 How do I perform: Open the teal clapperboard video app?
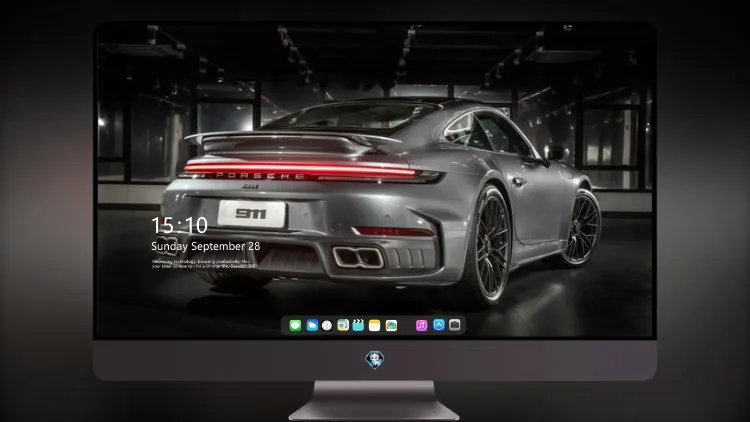pyautogui.click(x=358, y=325)
